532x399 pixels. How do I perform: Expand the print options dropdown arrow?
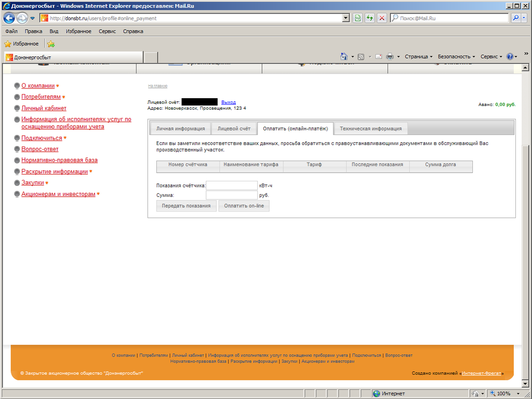tap(398, 57)
